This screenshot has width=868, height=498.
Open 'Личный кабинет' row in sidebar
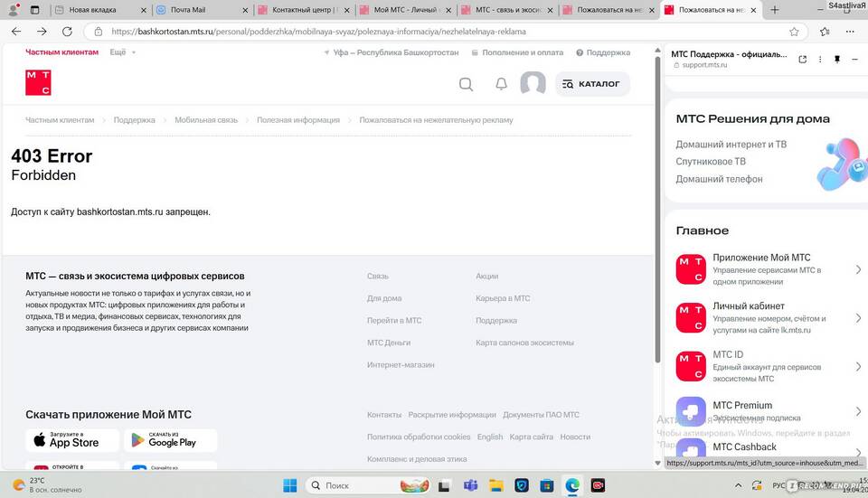769,317
